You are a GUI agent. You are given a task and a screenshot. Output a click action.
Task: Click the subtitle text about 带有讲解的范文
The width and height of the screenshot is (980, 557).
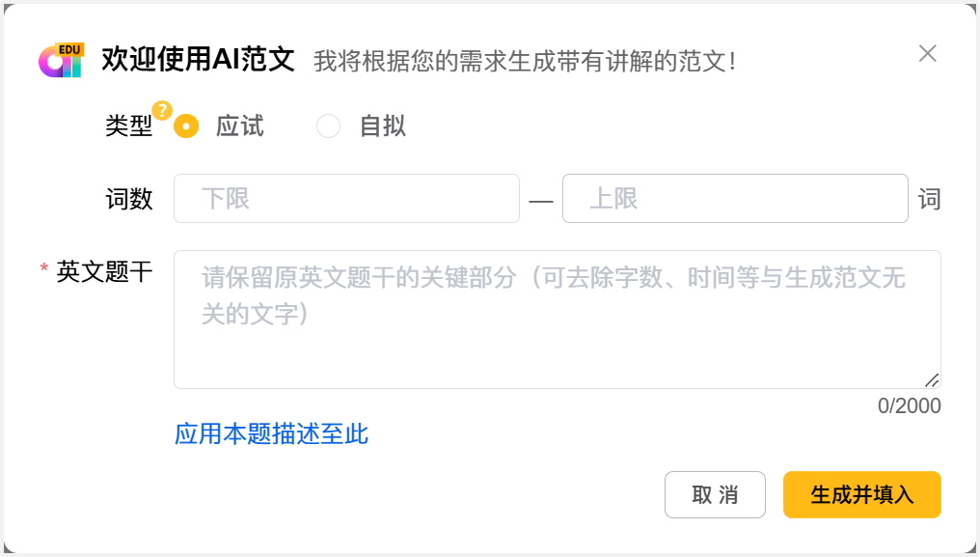(526, 62)
